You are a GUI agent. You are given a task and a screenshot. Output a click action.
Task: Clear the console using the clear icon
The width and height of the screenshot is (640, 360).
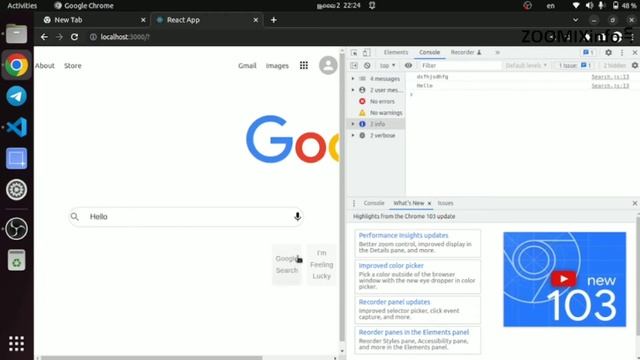pos(367,65)
